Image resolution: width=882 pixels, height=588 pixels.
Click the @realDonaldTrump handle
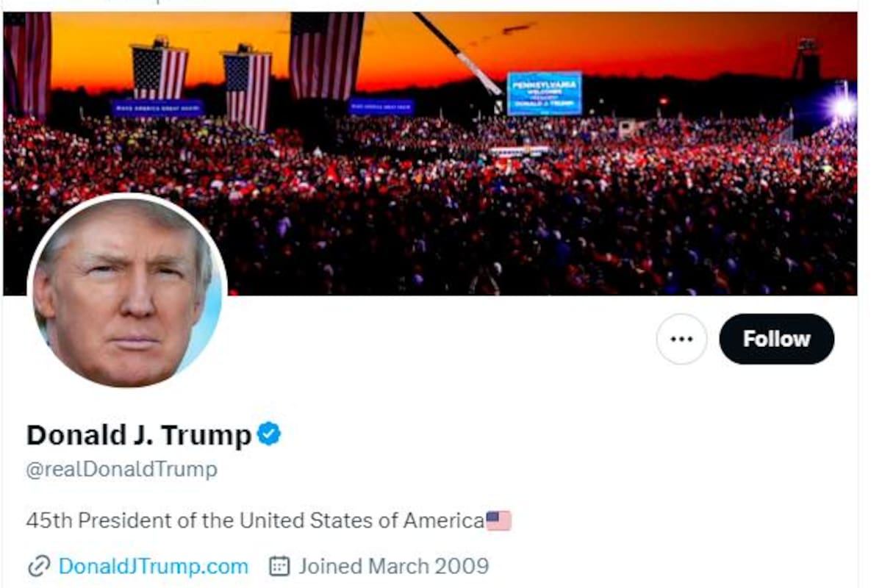point(122,470)
